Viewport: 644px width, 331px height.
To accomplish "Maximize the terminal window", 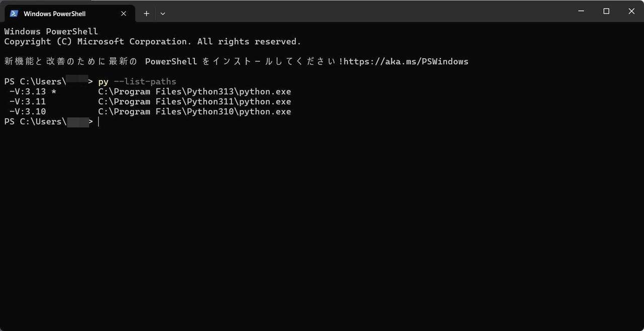I will [606, 11].
